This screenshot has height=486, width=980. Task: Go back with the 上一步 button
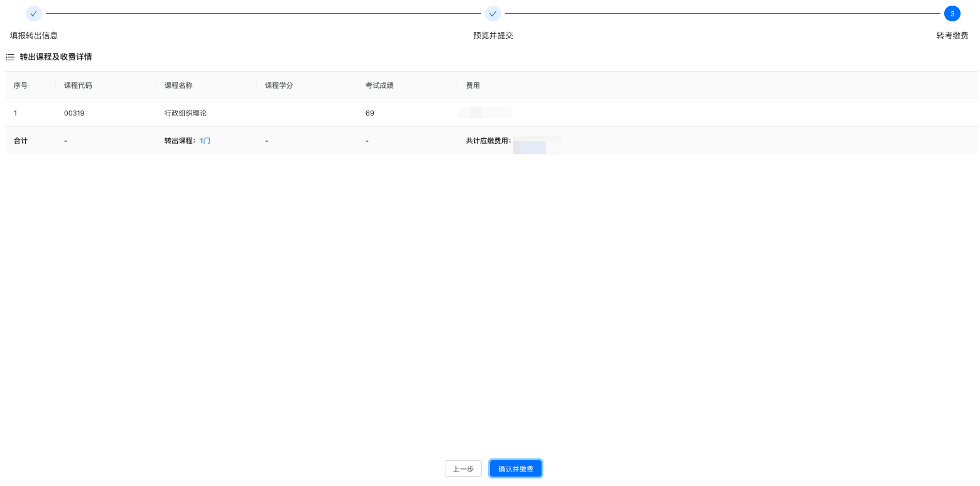point(463,469)
